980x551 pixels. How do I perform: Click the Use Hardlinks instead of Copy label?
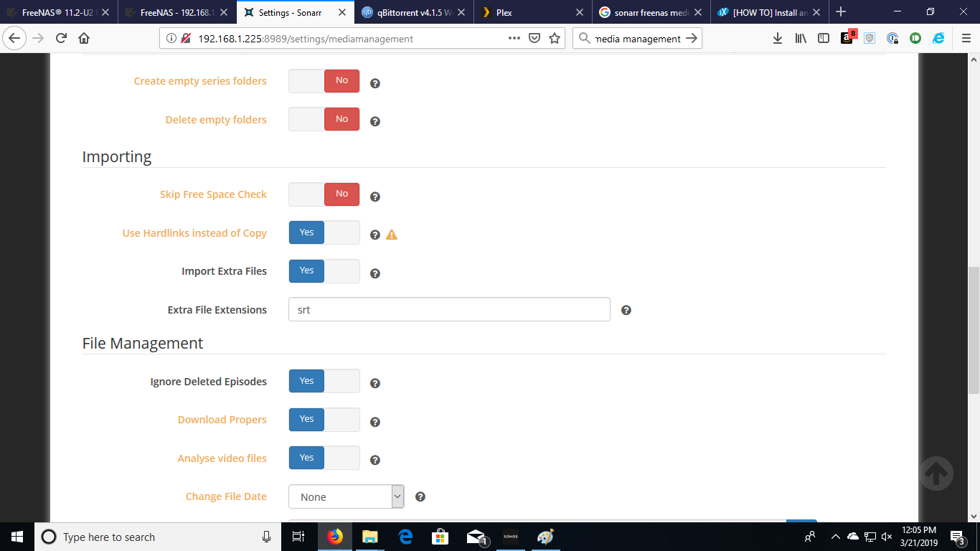pyautogui.click(x=194, y=233)
